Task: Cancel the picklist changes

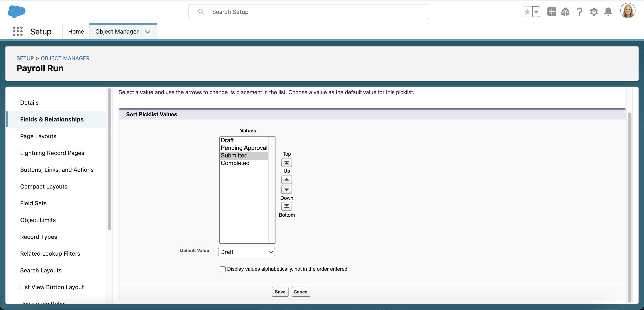Action: (301, 292)
